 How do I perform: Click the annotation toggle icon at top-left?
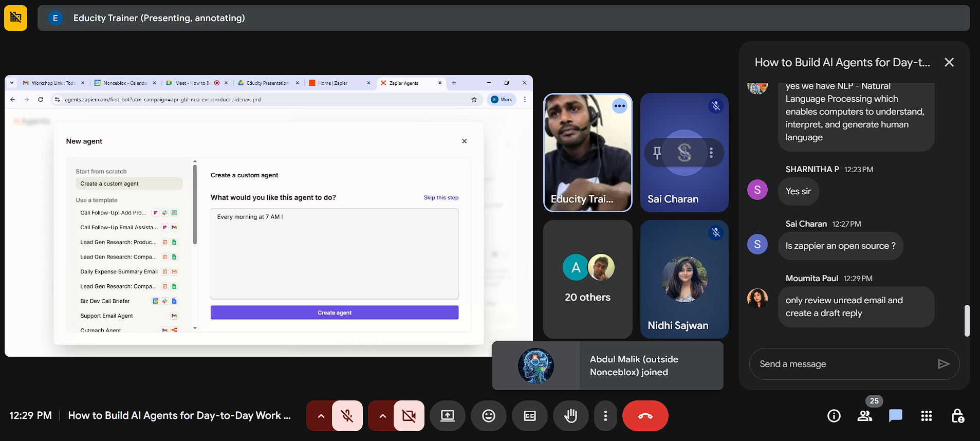point(15,18)
